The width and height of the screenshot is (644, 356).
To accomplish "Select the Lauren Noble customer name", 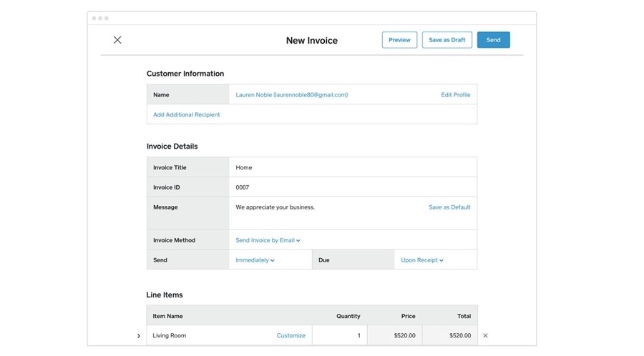I will point(292,95).
